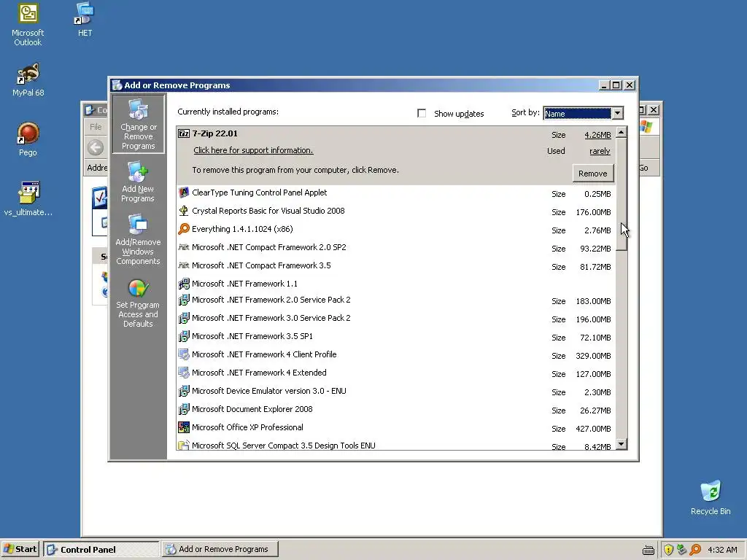Click the 4:32 AM system clock
The image size is (747, 560).
[722, 550]
